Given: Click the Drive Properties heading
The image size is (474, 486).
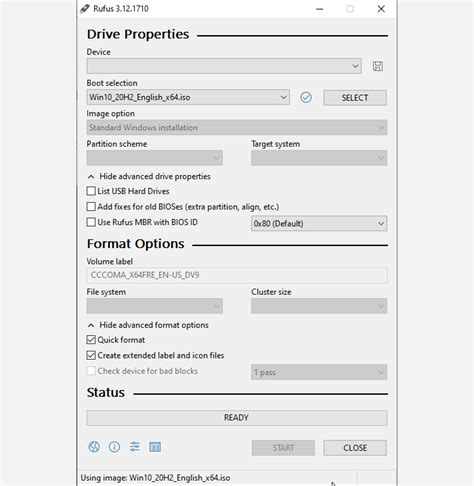Looking at the screenshot, I should tap(138, 34).
